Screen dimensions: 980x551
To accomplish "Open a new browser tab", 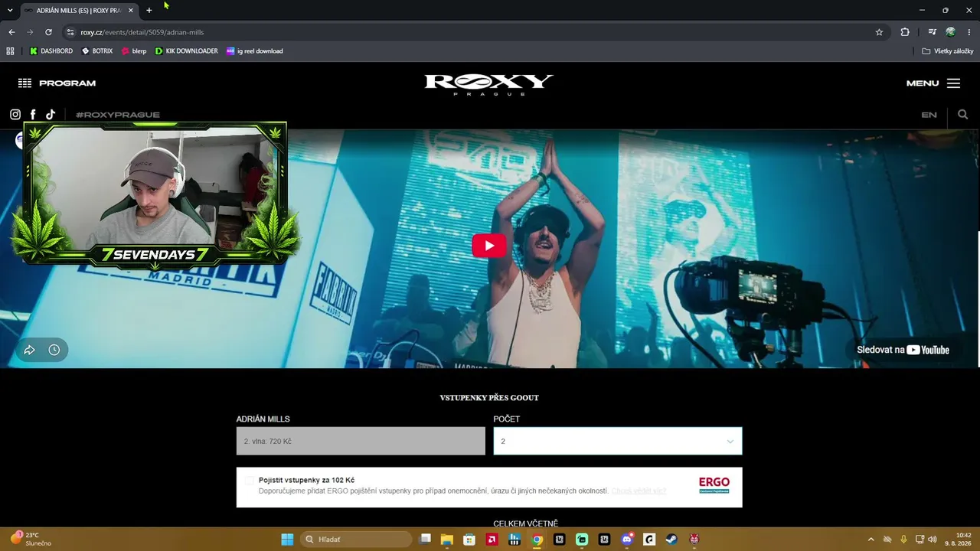I will point(149,11).
